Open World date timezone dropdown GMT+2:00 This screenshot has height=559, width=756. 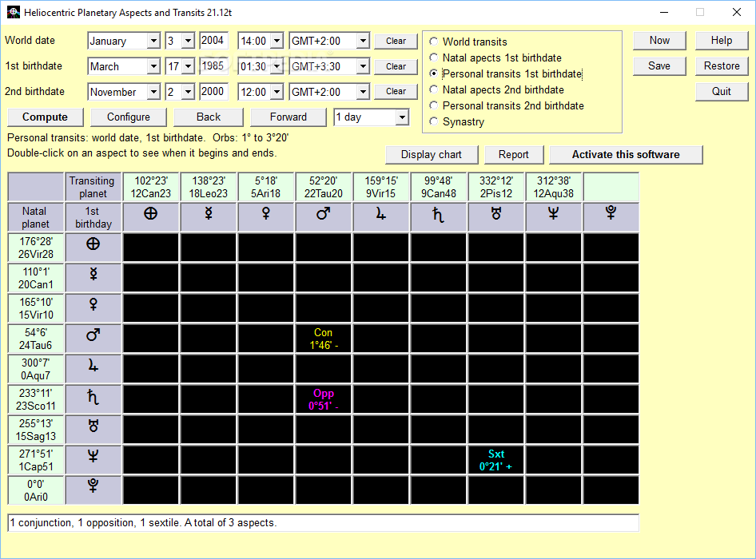(x=363, y=41)
